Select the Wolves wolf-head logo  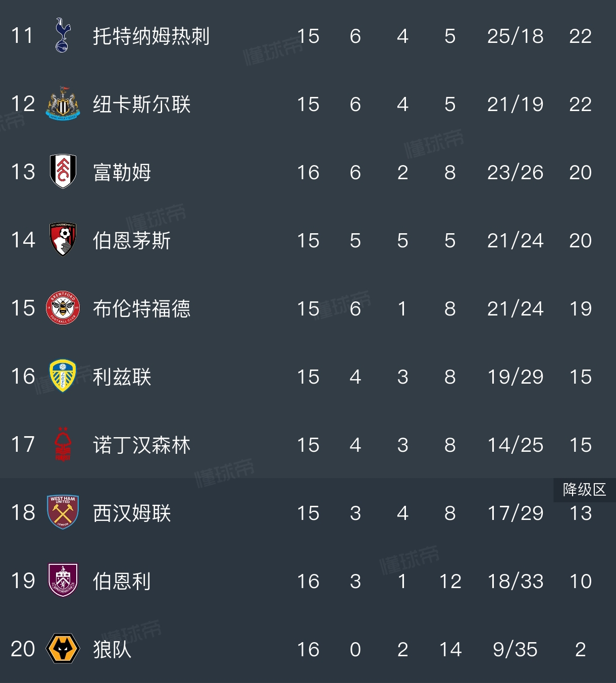point(63,649)
